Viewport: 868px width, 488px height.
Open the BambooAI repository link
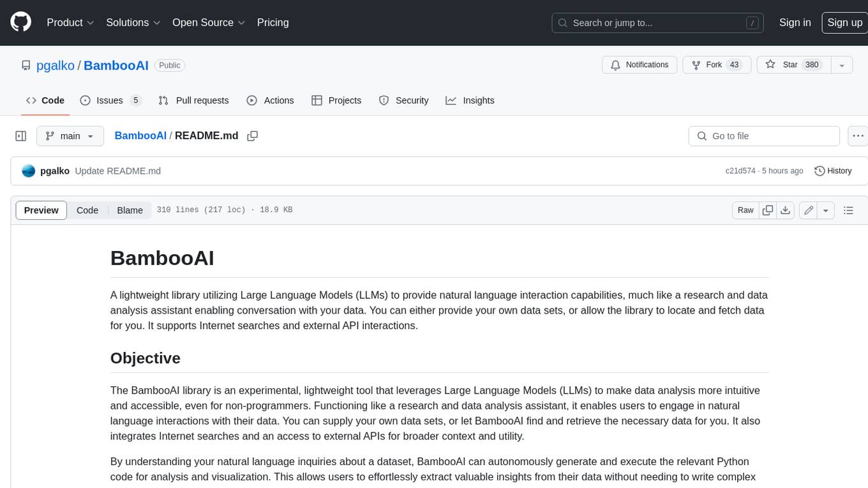point(116,65)
